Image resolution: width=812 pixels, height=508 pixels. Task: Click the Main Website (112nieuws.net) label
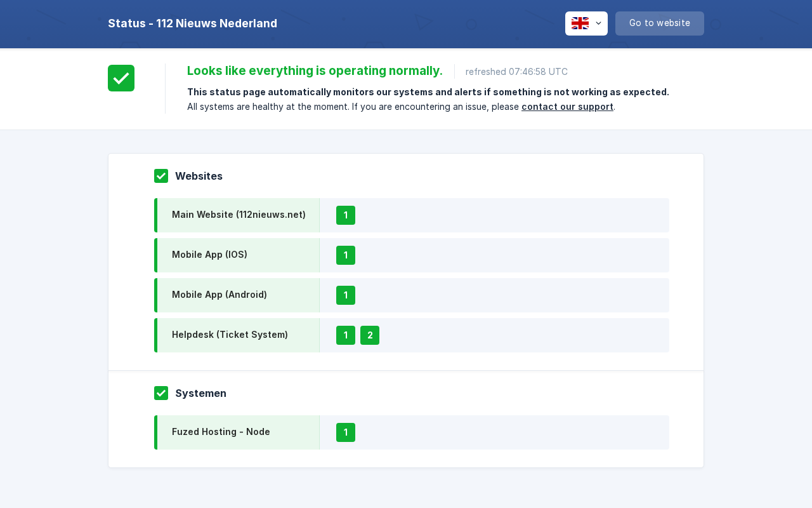tap(239, 215)
